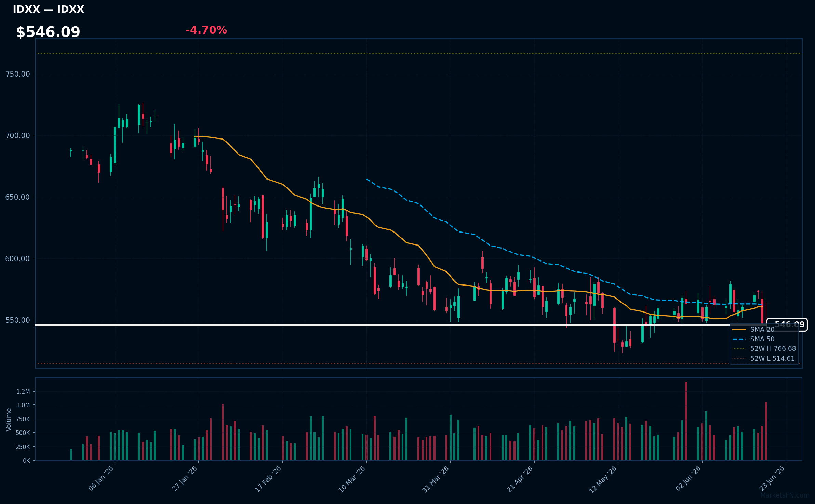This screenshot has height=504, width=815.
Task: Click the 700.00 price axis label
Action: [x=18, y=136]
